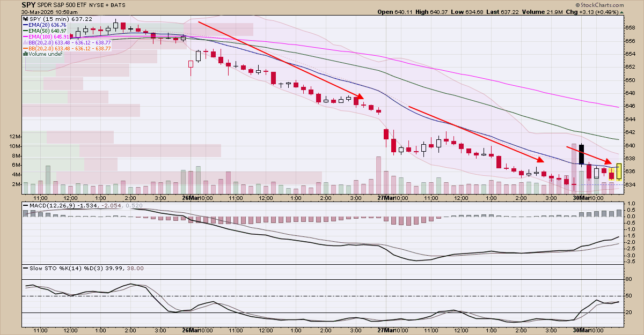Click the tallest volume bar at 27Mar open
The height and width of the screenshot is (335, 644).
coord(378,175)
